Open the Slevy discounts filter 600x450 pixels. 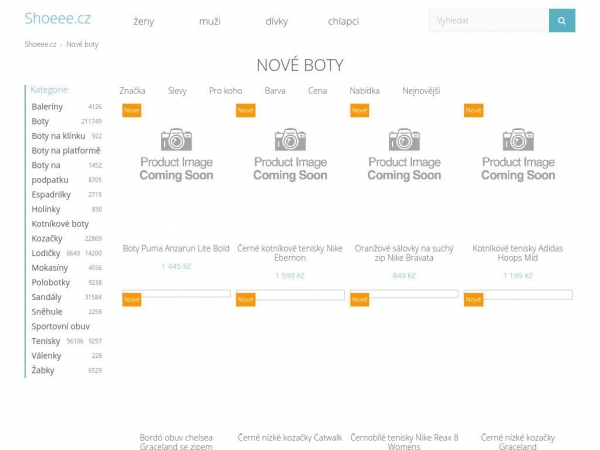point(177,91)
